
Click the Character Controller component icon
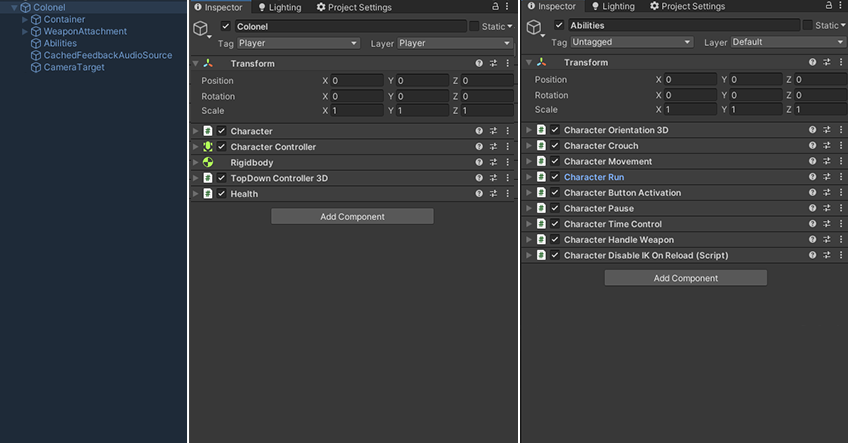tap(208, 147)
